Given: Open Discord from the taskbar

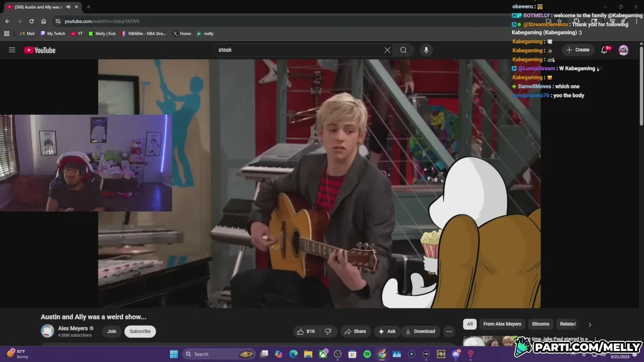Looking at the screenshot, I should click(x=456, y=354).
